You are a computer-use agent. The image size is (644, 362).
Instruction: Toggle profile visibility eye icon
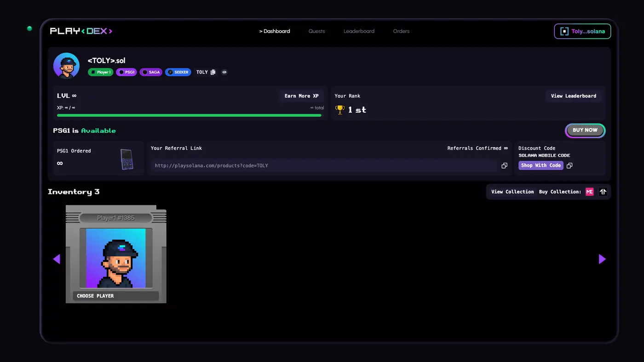coord(224,72)
